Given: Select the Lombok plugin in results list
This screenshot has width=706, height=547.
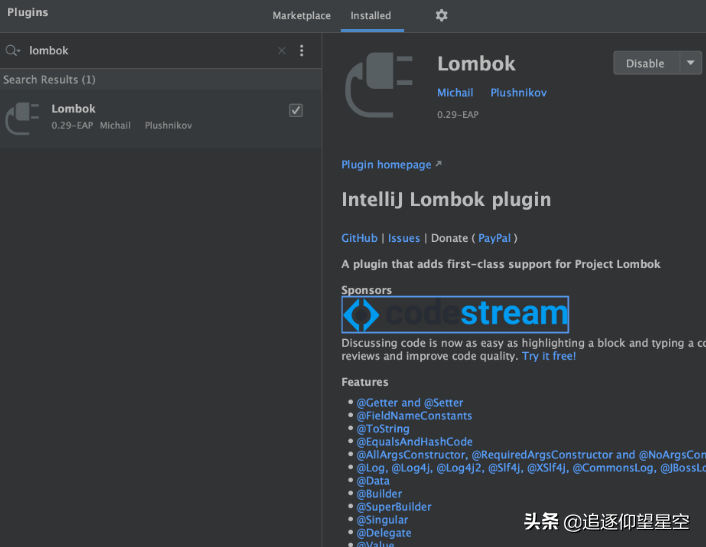Looking at the screenshot, I should click(161, 118).
